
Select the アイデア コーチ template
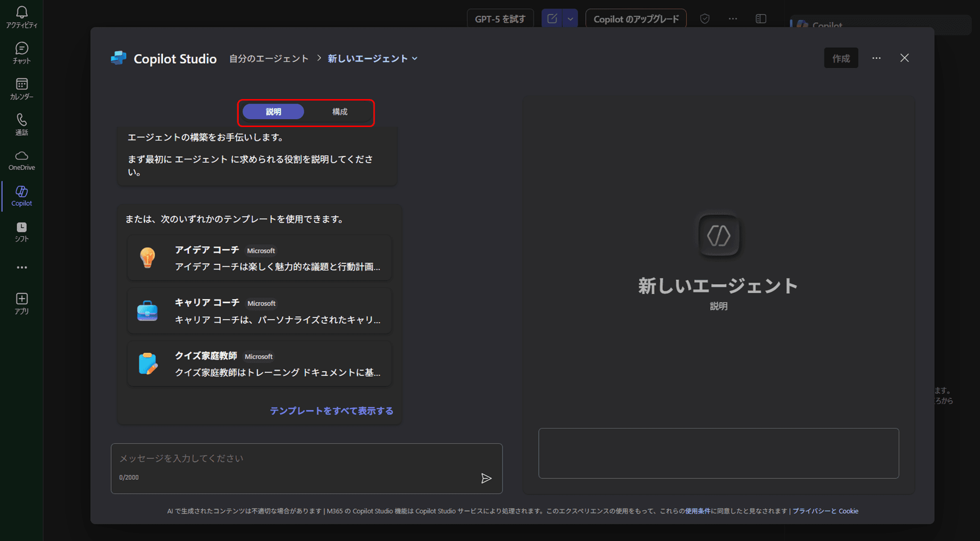point(259,258)
